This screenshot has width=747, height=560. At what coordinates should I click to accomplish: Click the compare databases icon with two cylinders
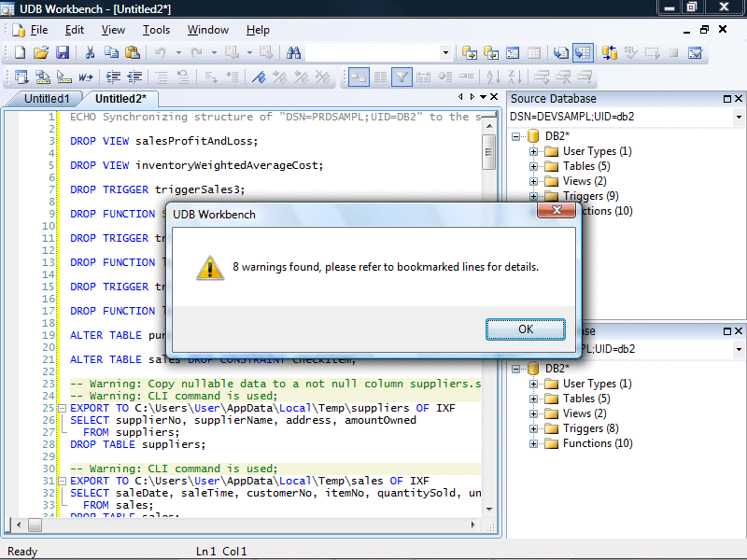pyautogui.click(x=610, y=53)
